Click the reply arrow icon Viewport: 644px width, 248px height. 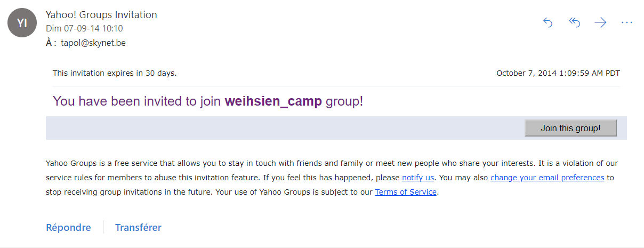pos(548,22)
